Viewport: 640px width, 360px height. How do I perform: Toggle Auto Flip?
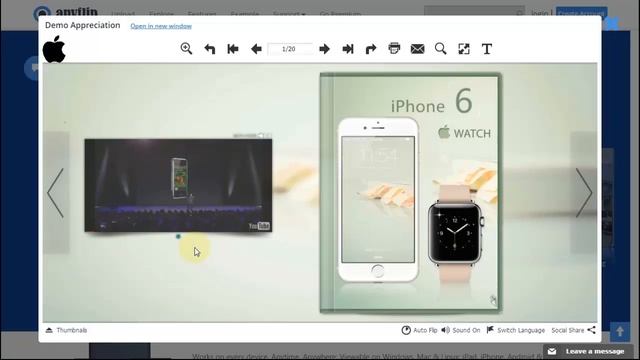[x=419, y=330]
